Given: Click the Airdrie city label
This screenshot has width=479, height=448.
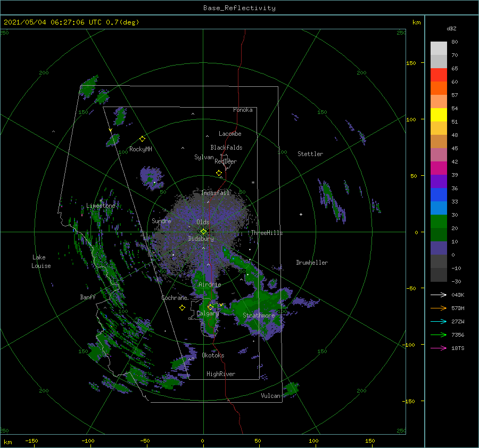Looking at the screenshot, I should point(210,284).
